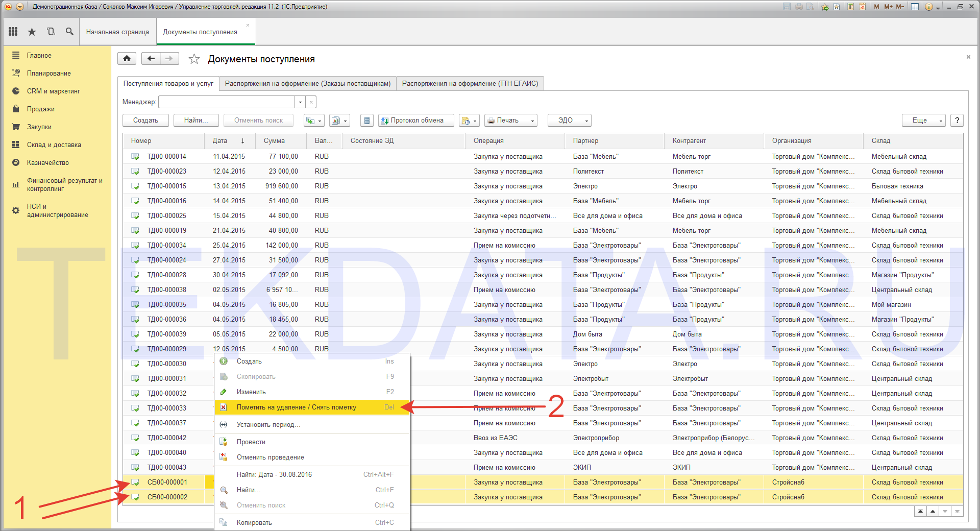Add Документы поступления to favorites via star
Image resolution: width=980 pixels, height=531 pixels.
pos(194,59)
